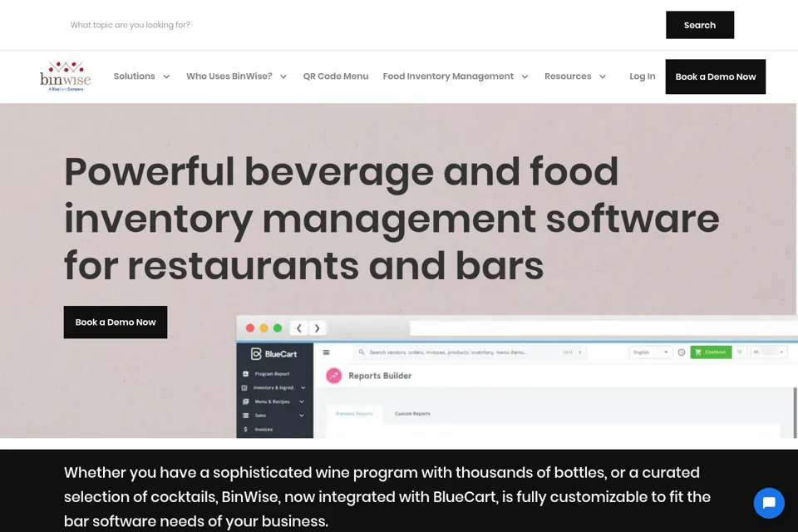
Task: Click the BlueCart vendors search field
Action: [x=470, y=352]
